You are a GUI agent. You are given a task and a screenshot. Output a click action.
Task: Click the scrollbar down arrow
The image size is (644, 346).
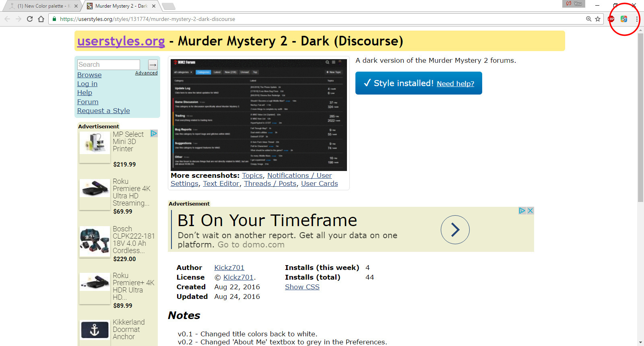(640, 342)
